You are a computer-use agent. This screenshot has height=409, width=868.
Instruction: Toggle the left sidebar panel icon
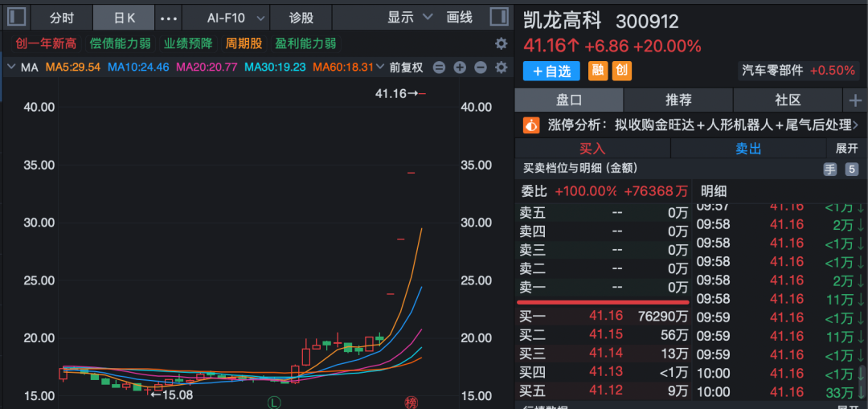(x=17, y=17)
